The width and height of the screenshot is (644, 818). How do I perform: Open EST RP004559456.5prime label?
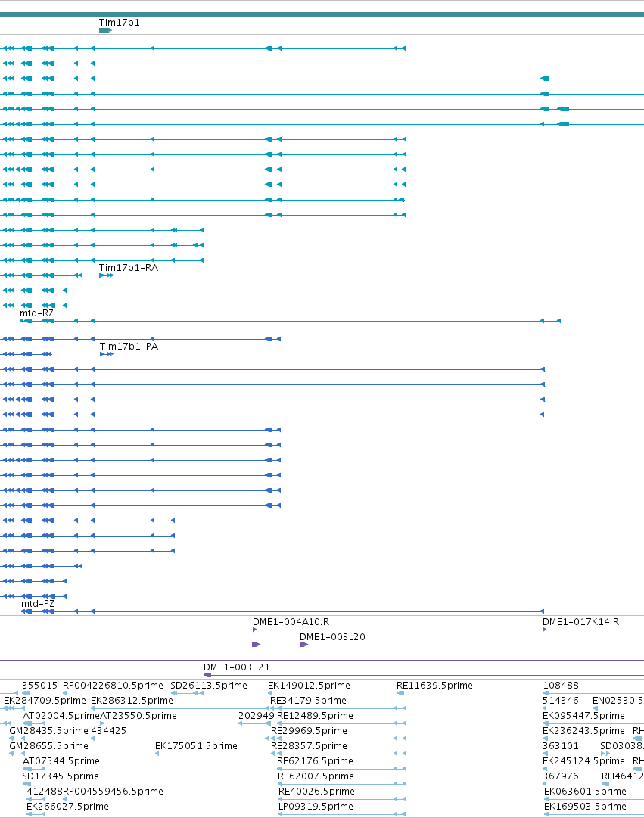click(113, 792)
